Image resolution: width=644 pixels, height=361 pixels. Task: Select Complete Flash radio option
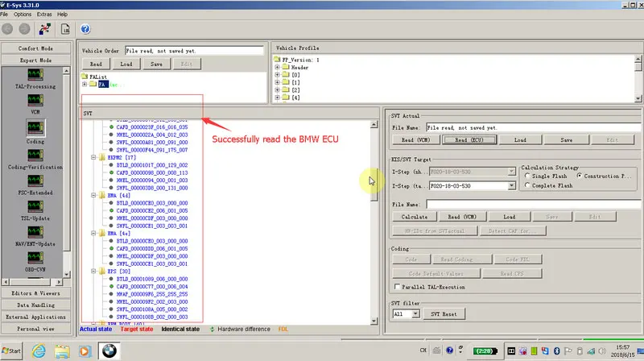pos(527,185)
